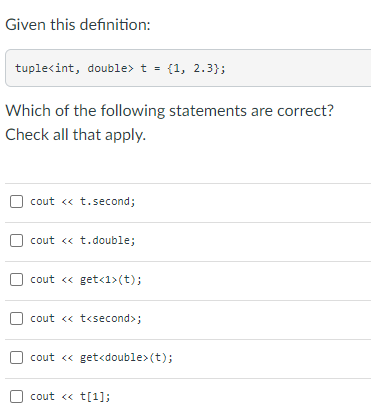Click the label text 'cout << t.second;'
371x413 pixels.
[83, 201]
